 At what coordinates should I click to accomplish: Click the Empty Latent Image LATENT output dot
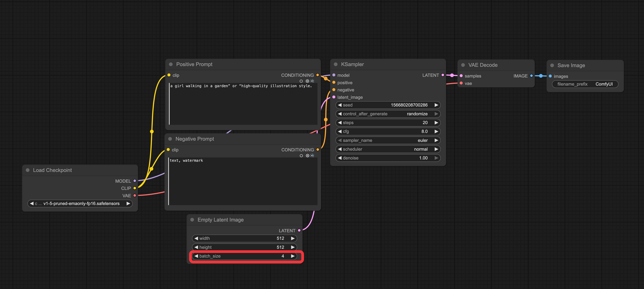299,230
